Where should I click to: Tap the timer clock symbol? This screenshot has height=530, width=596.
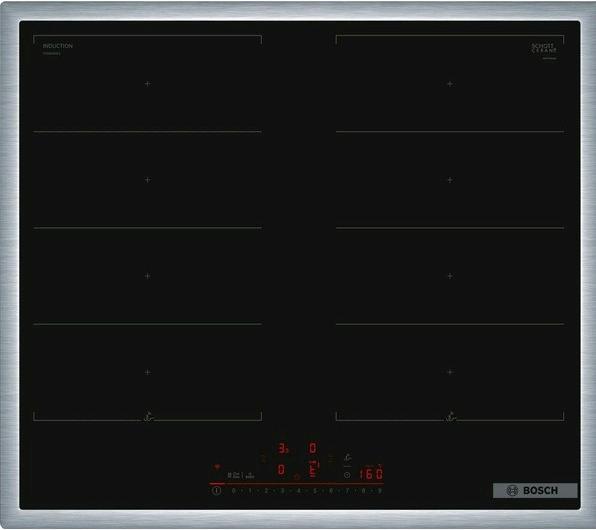[347, 475]
